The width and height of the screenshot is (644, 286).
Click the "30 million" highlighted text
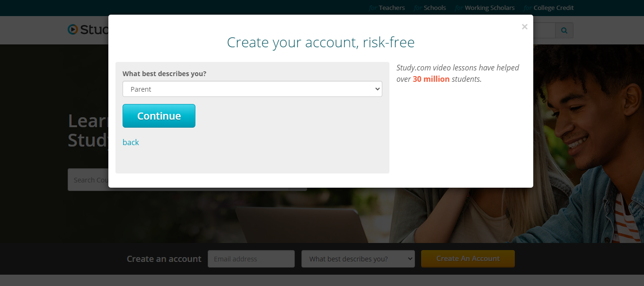coord(431,79)
